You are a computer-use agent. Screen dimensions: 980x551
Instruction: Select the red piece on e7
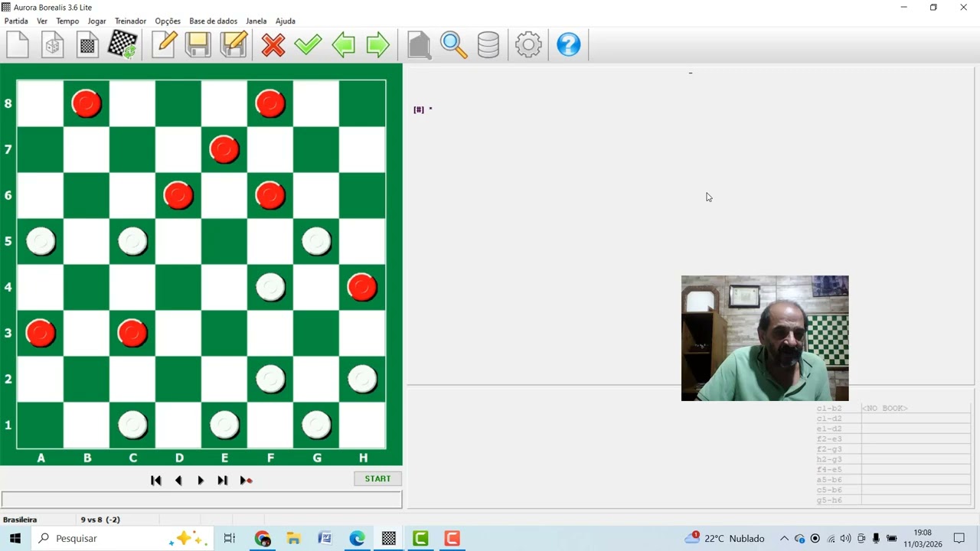tap(224, 149)
